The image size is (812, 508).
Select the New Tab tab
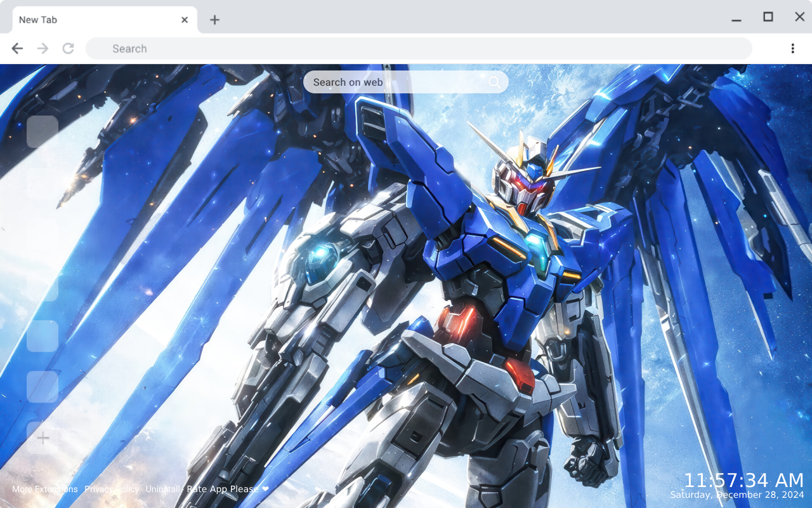105,20
